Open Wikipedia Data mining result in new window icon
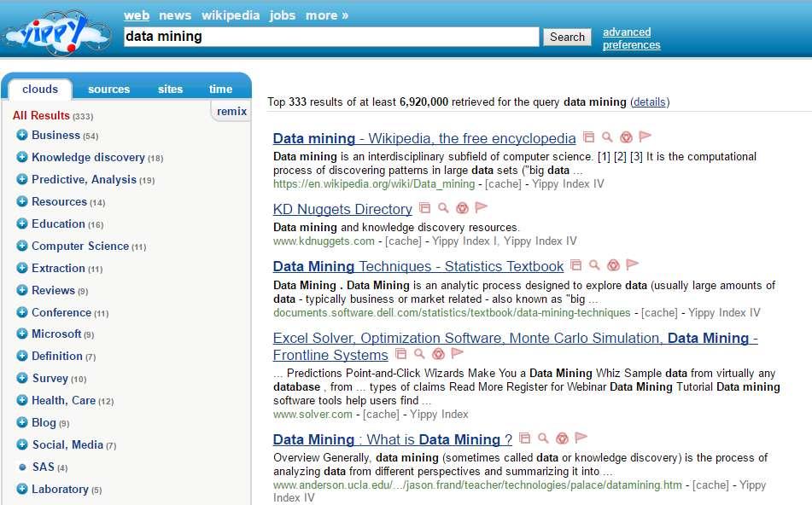Screen dimensions: 812x505 [x=589, y=137]
